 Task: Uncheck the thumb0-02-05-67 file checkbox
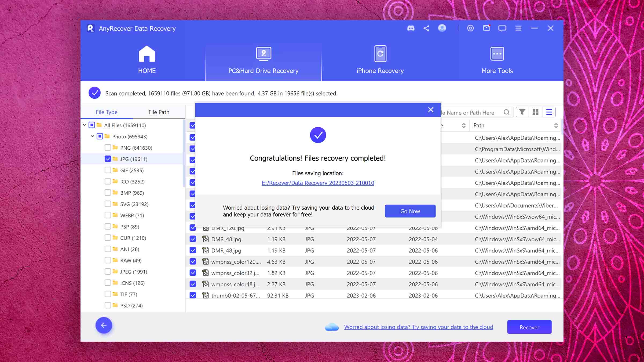coord(193,295)
